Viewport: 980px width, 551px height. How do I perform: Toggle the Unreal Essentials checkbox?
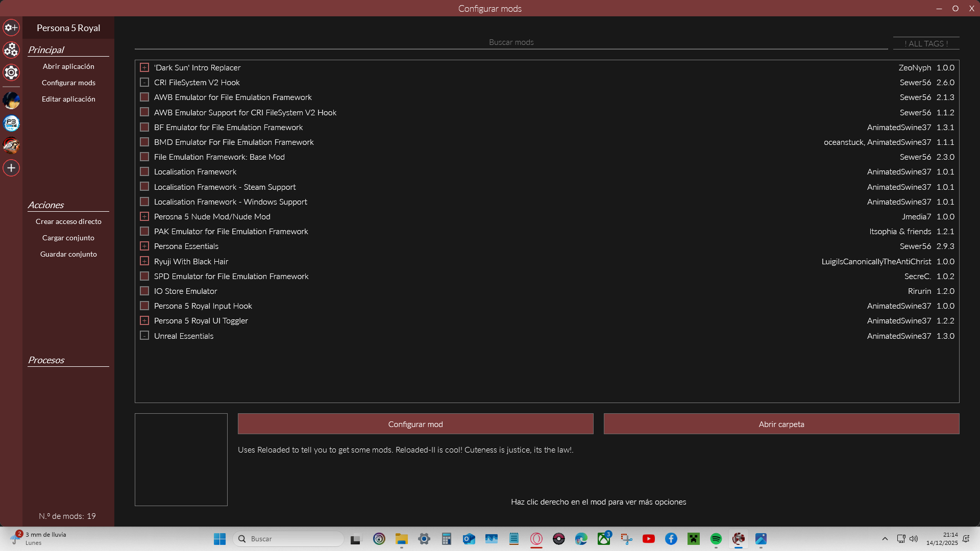[144, 336]
